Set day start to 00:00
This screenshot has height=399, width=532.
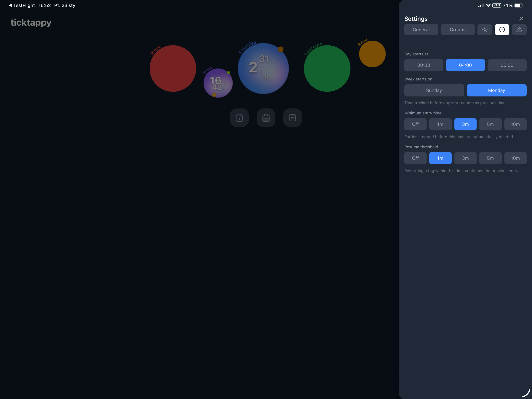point(424,65)
